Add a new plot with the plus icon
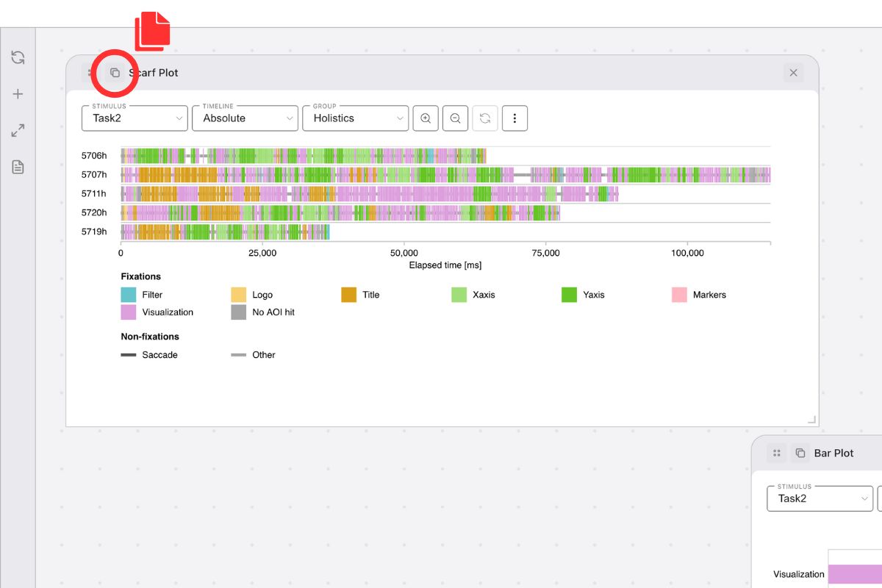 click(x=18, y=93)
